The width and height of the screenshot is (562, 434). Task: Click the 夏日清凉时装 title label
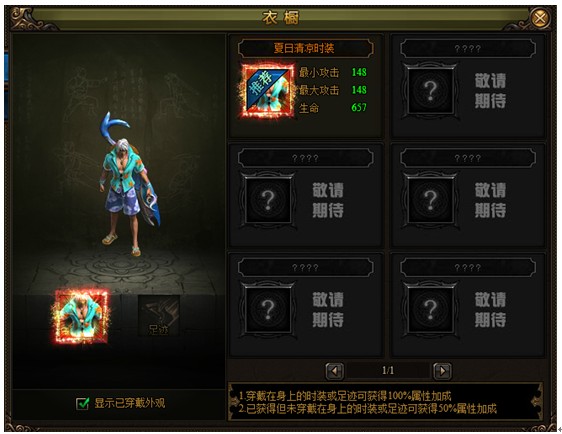(304, 48)
